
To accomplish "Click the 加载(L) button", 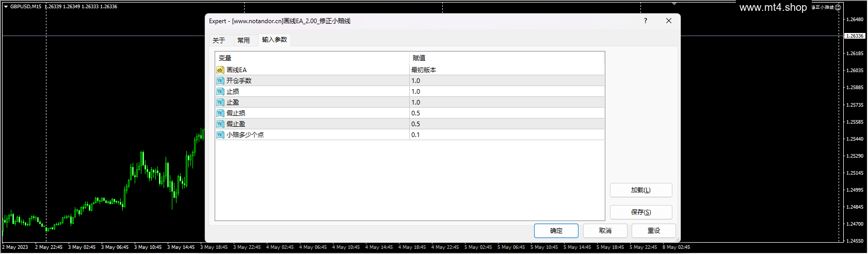I will (x=641, y=190).
